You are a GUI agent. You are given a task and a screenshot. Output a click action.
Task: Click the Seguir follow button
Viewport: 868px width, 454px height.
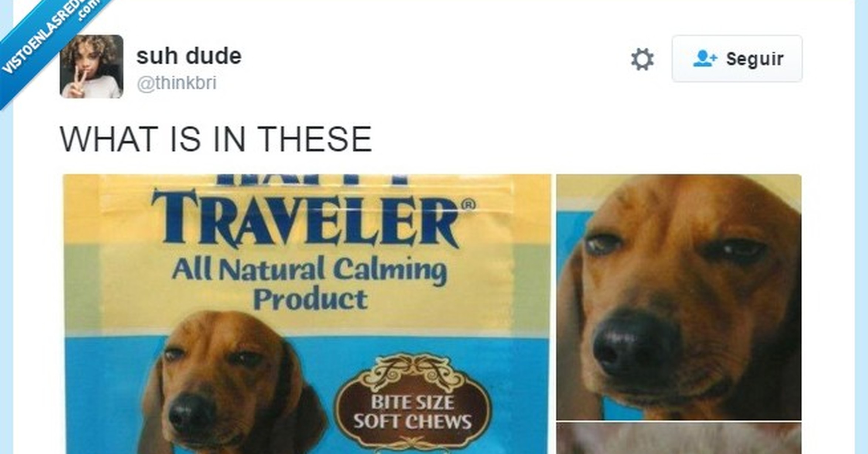[737, 59]
